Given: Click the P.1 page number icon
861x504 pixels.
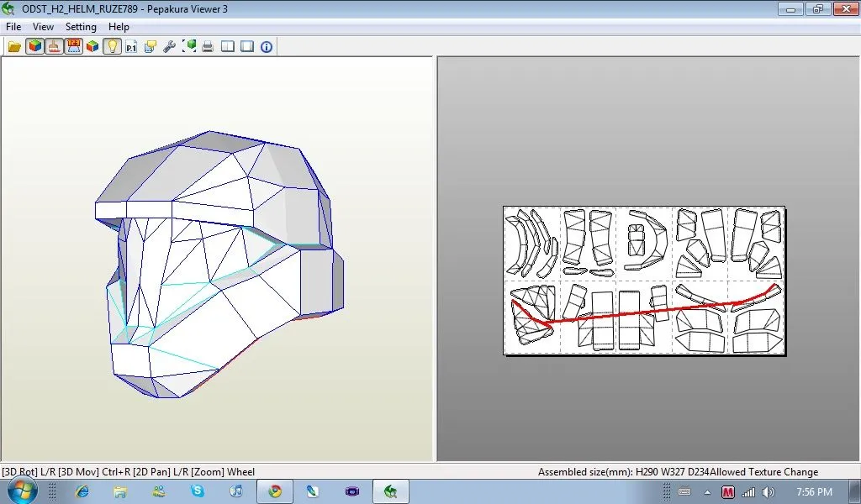Looking at the screenshot, I should point(130,46).
